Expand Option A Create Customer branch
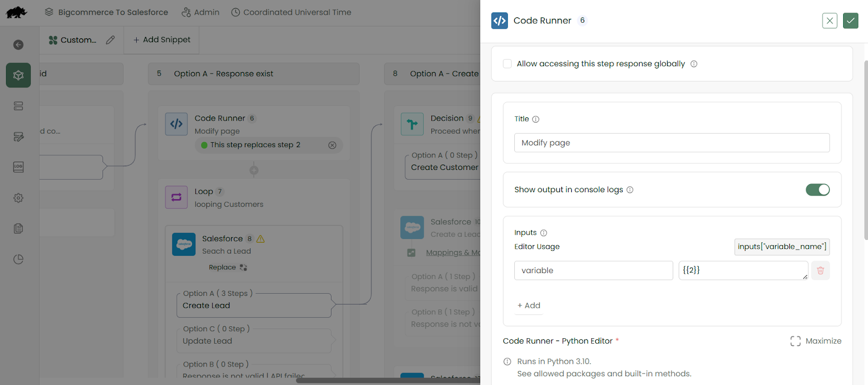This screenshot has height=385, width=868. click(x=443, y=167)
